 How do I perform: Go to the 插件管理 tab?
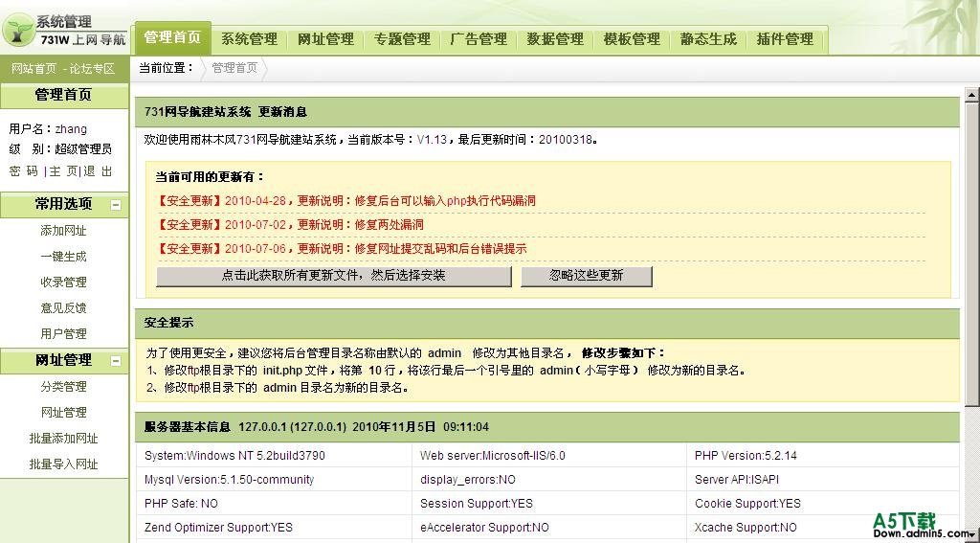pyautogui.click(x=785, y=39)
